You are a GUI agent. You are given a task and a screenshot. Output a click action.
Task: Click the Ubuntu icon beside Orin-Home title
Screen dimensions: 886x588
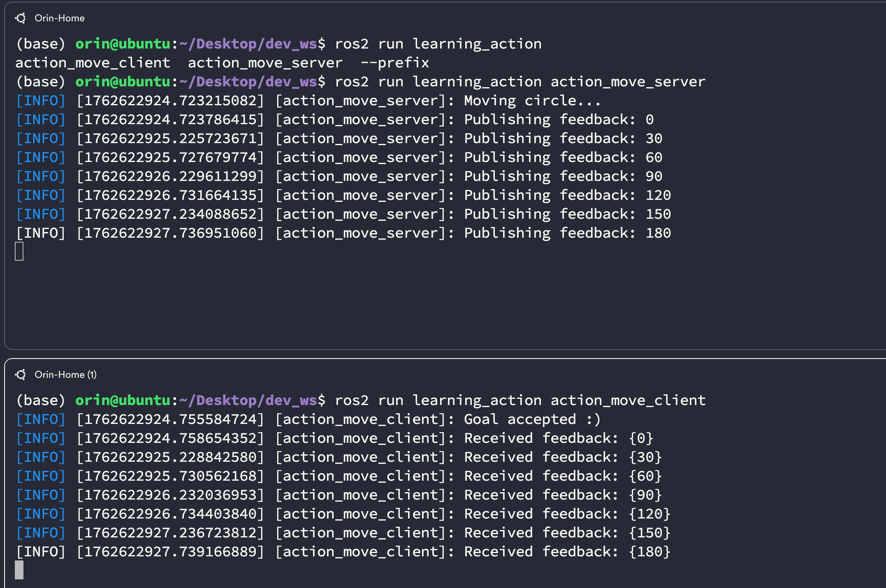coord(20,18)
